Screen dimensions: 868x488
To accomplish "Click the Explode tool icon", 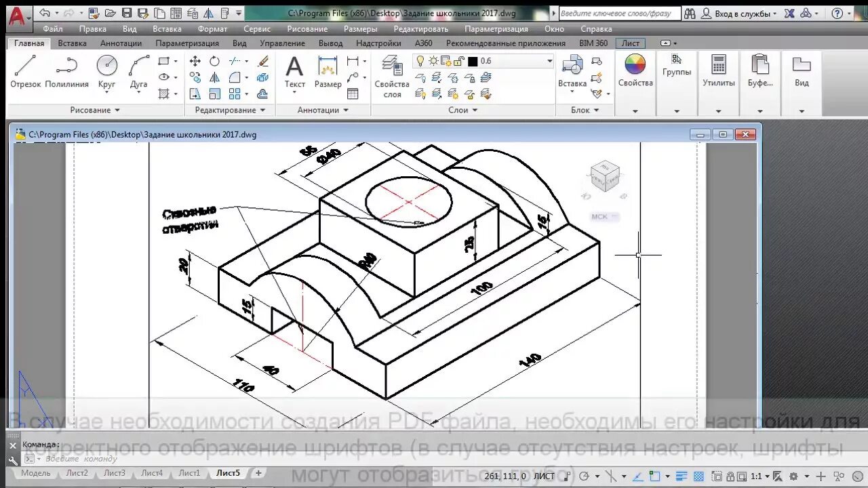I will click(x=263, y=78).
